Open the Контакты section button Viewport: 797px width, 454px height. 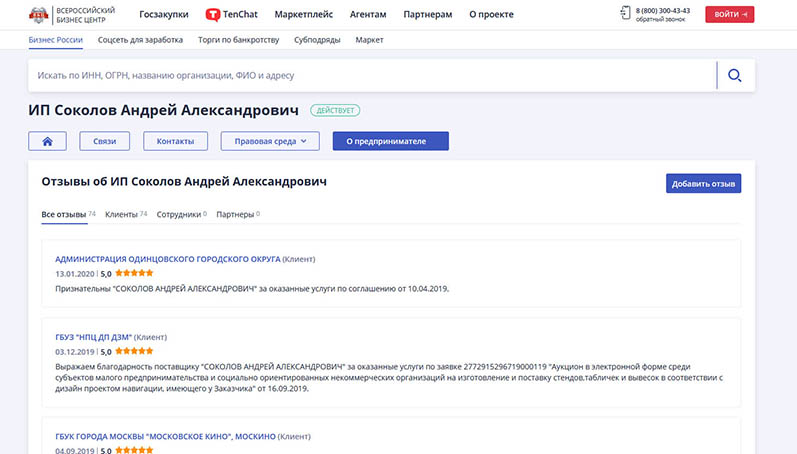coord(175,141)
